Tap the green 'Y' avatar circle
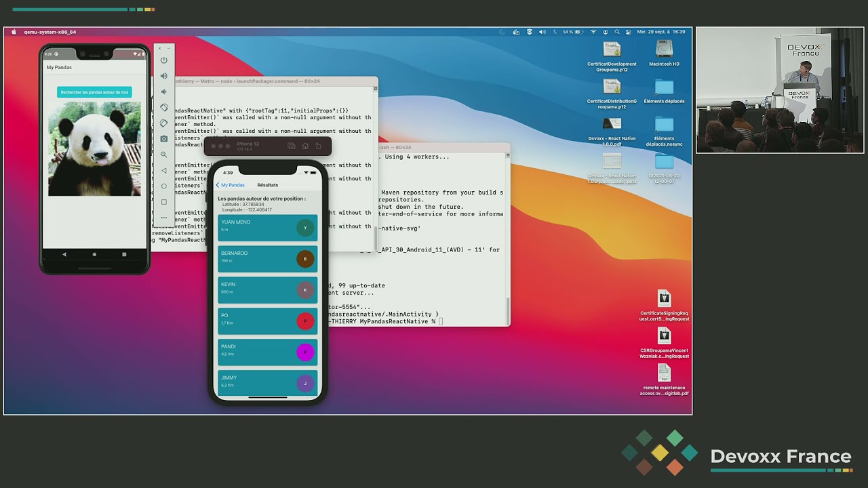Screen dimensions: 868x488 pos(305,228)
